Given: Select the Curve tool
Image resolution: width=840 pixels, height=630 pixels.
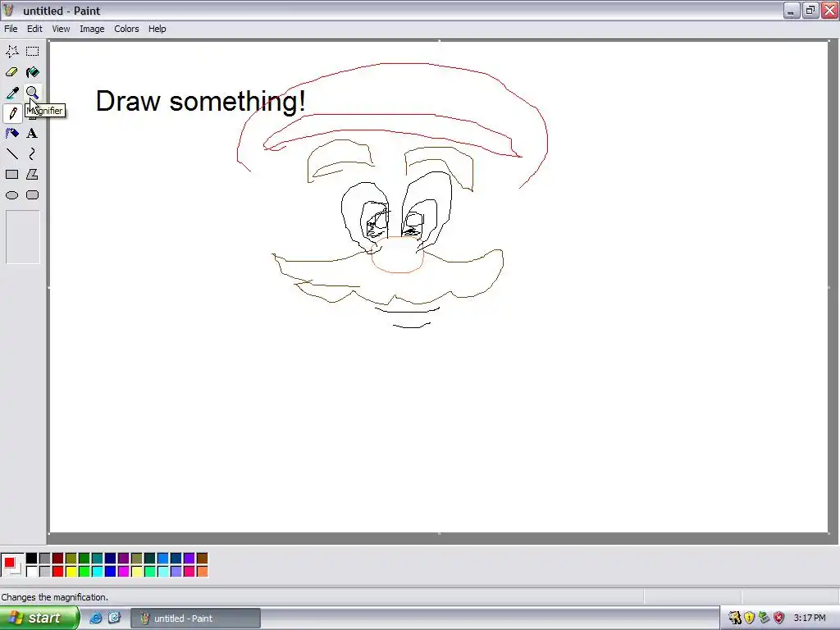Looking at the screenshot, I should click(x=33, y=154).
